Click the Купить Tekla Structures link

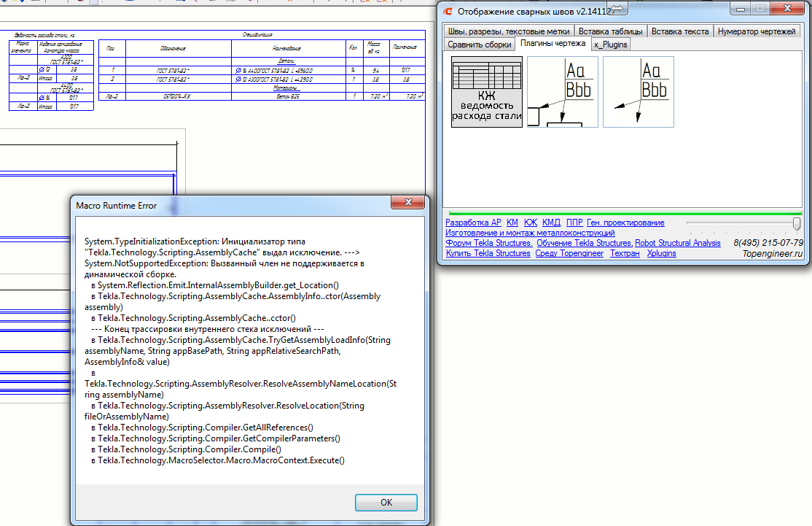coord(488,253)
